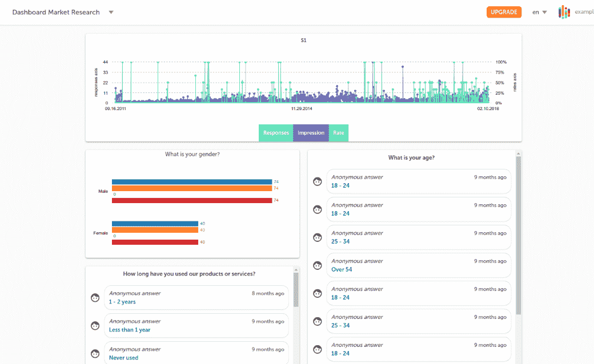Click the red Female bar in gender chart

pos(155,242)
